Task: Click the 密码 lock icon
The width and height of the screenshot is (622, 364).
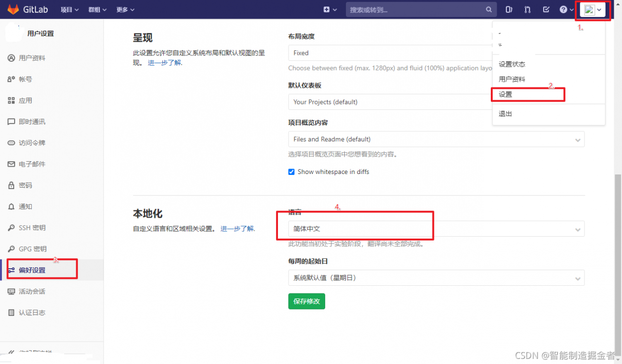Action: tap(12, 185)
